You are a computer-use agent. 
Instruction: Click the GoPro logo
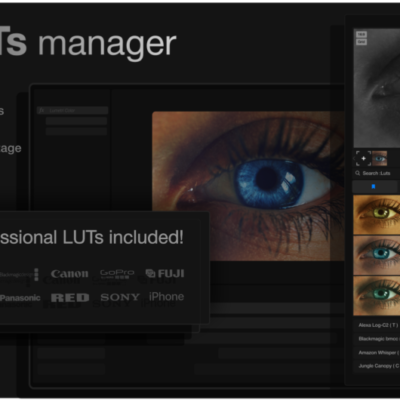[117, 274]
